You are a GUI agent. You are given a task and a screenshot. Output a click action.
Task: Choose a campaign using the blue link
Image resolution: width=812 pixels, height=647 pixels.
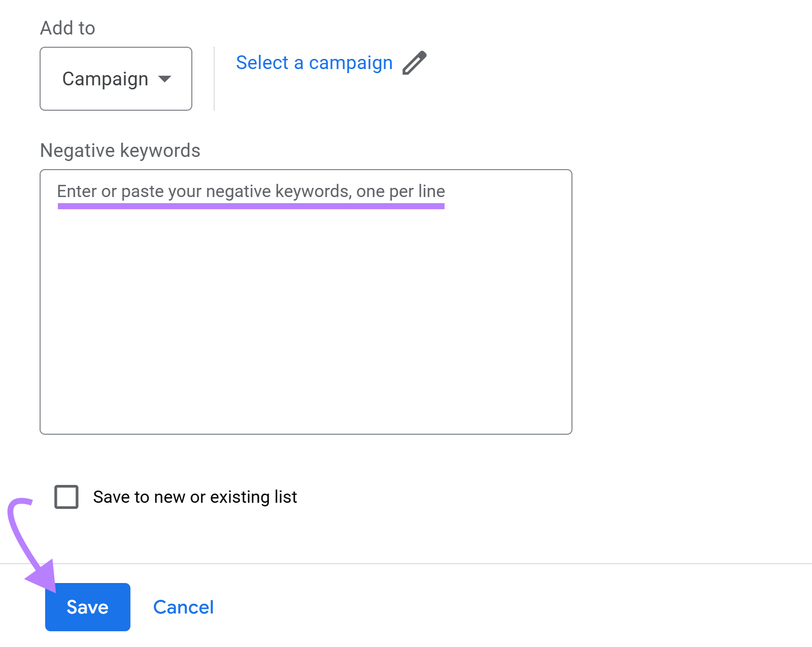(x=314, y=62)
